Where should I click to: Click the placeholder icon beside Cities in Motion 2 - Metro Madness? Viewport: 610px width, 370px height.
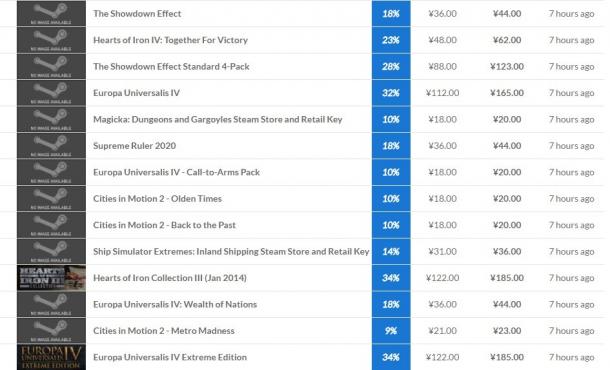coord(51,331)
